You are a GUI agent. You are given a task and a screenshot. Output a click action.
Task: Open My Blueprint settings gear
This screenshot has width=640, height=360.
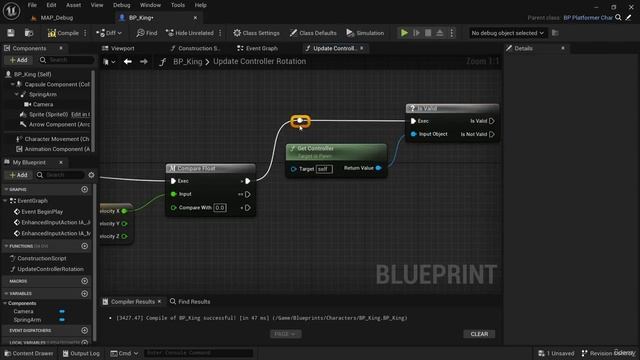[91, 175]
